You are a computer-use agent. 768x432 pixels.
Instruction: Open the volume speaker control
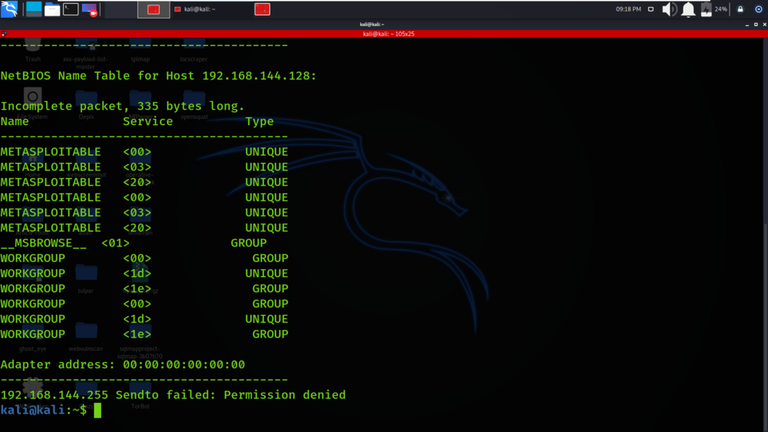coord(669,9)
